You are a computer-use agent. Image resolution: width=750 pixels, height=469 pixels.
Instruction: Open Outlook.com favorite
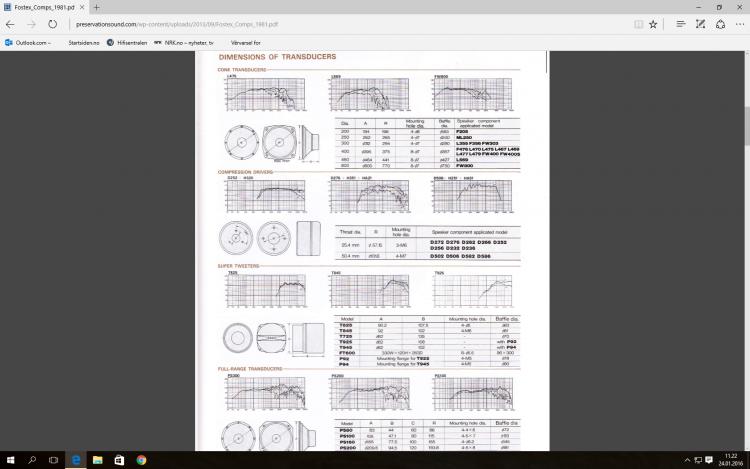click(x=28, y=43)
